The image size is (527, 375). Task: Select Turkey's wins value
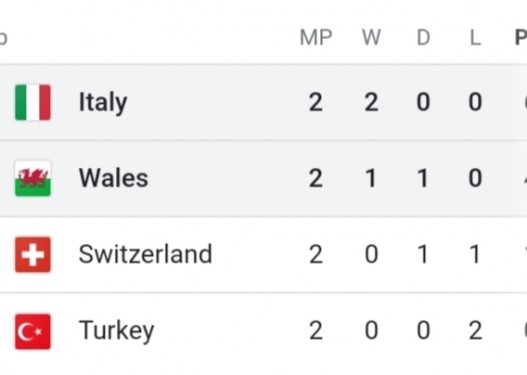[x=371, y=331]
